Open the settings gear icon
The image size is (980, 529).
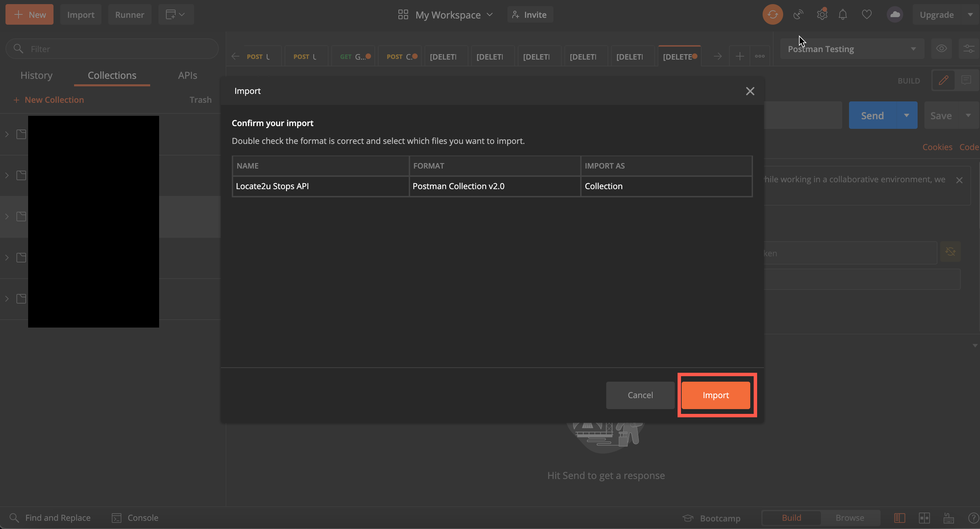(x=822, y=14)
